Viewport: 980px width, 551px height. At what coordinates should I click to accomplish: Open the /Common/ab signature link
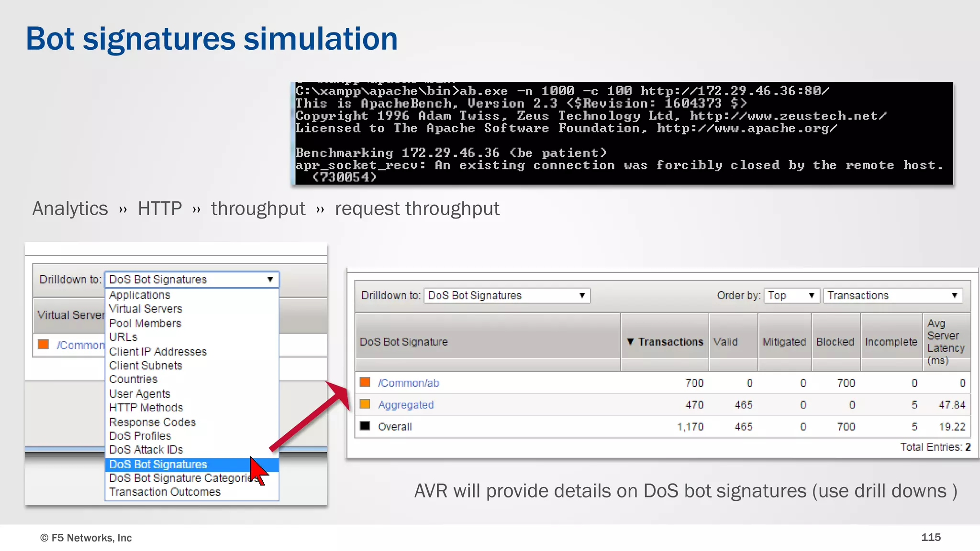point(408,383)
